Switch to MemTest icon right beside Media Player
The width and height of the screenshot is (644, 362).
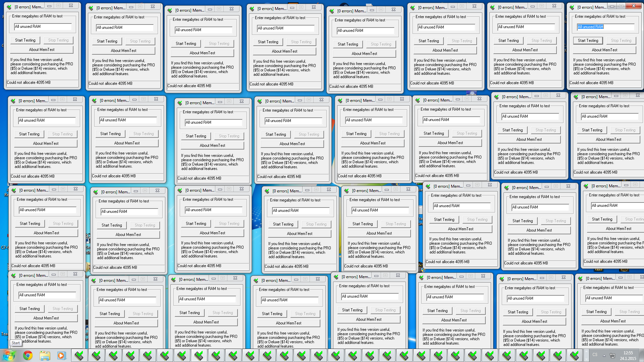pyautogui.click(x=79, y=355)
